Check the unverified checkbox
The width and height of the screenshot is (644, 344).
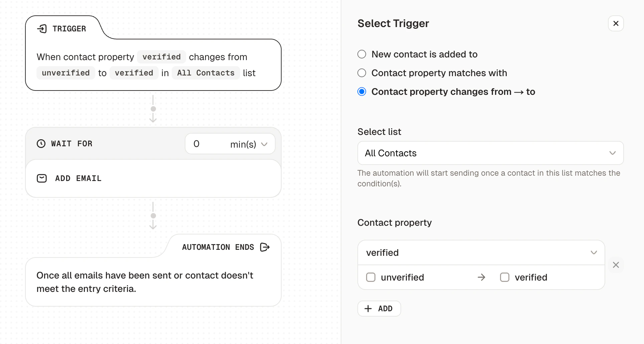(371, 277)
